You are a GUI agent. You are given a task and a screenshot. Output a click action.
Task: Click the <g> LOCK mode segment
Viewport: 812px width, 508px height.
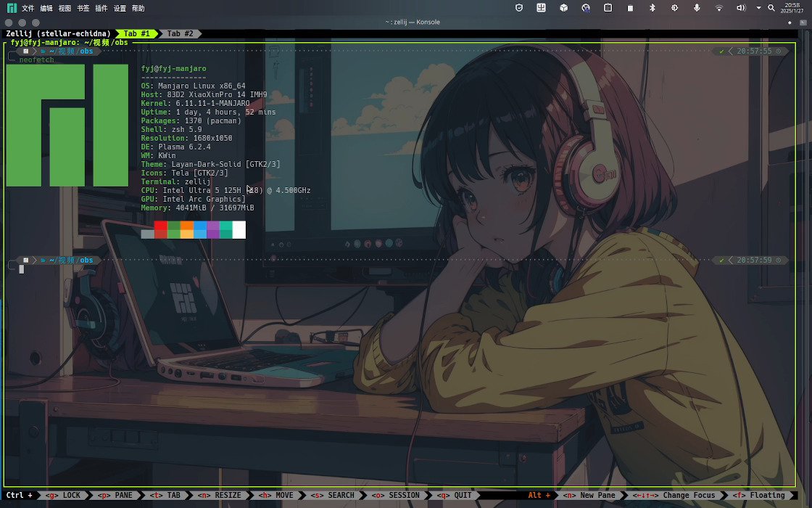point(63,496)
